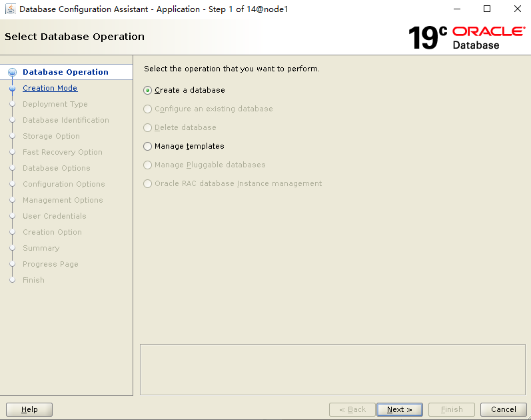
Task: Select the Database Operation step
Action: (x=65, y=72)
